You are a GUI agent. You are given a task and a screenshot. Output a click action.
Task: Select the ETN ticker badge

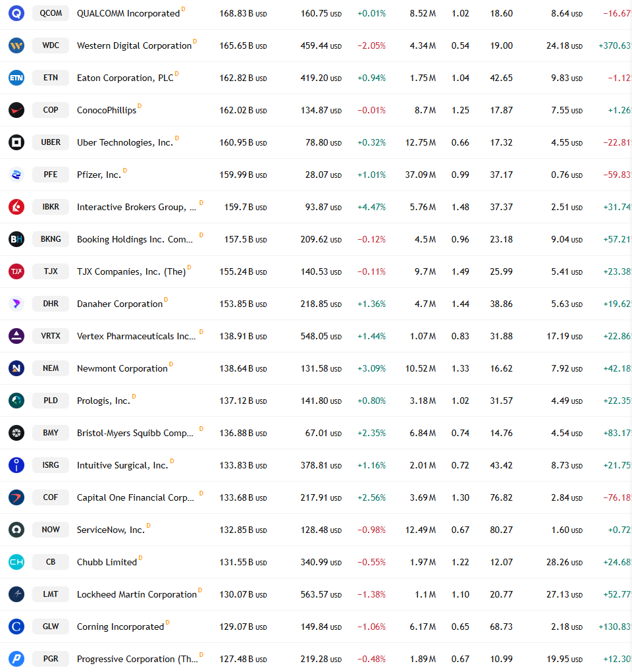tap(51, 78)
